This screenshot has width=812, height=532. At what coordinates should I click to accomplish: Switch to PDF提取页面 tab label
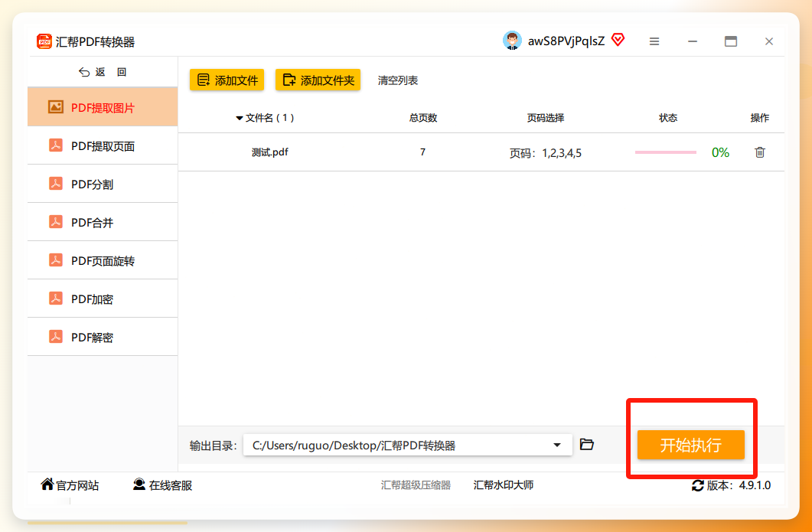[x=103, y=146]
